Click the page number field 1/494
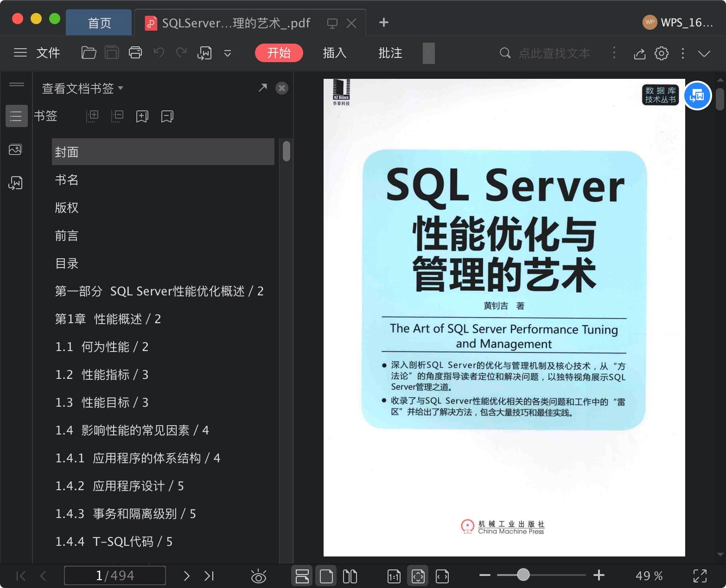The height and width of the screenshot is (588, 726). (115, 575)
